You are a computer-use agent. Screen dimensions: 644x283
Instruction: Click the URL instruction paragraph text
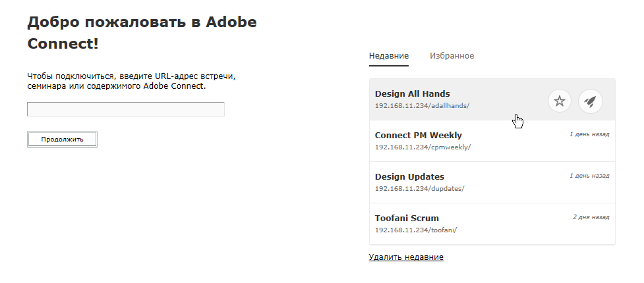click(131, 81)
